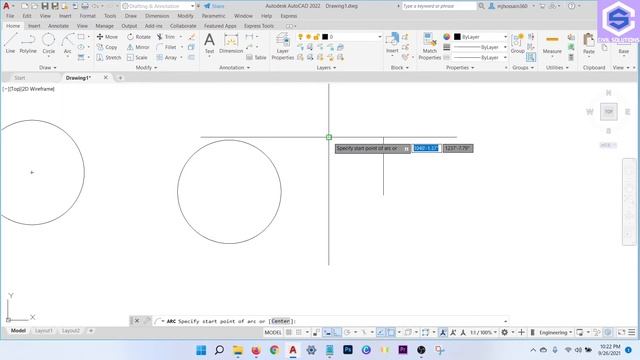The image size is (640, 360).
Task: Switch to the Annotate ribbon tab
Action: (58, 26)
